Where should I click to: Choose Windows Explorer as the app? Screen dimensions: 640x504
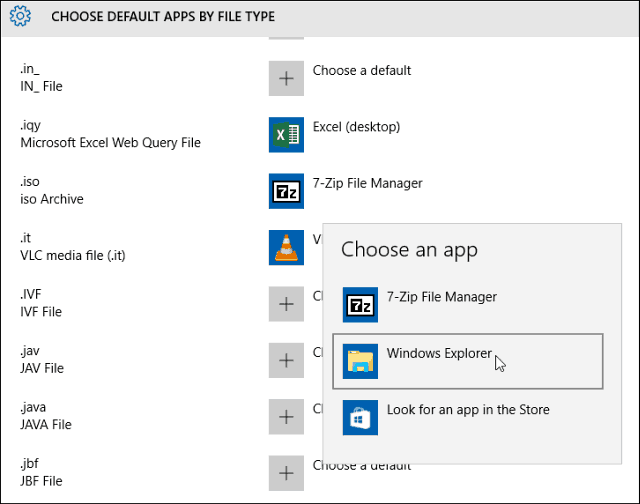click(x=468, y=361)
